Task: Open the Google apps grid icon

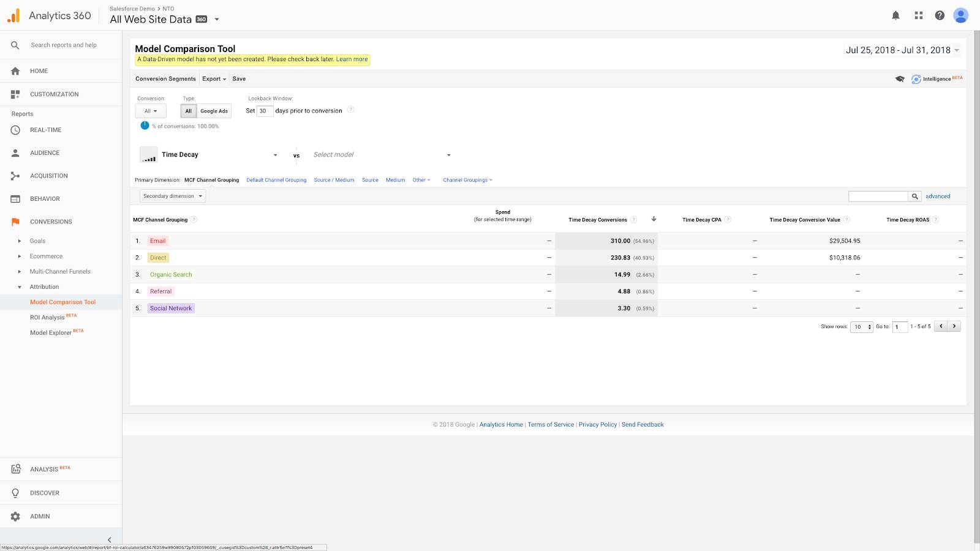Action: pos(918,15)
